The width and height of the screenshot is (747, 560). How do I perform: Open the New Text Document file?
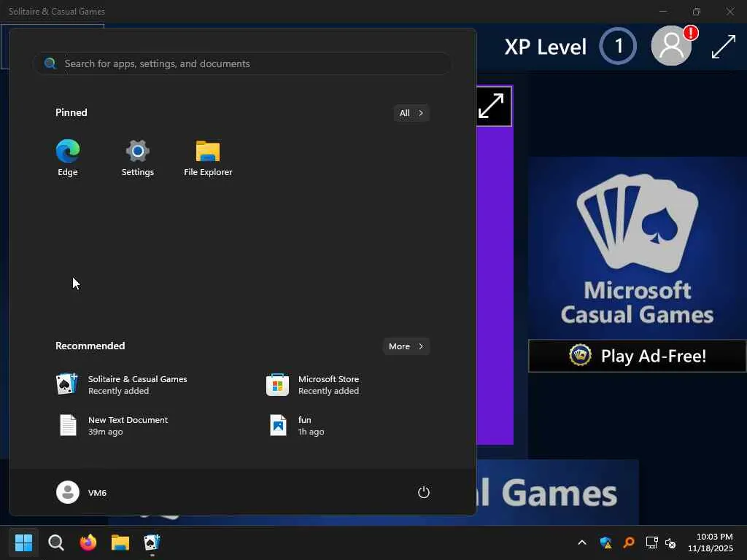[112, 425]
